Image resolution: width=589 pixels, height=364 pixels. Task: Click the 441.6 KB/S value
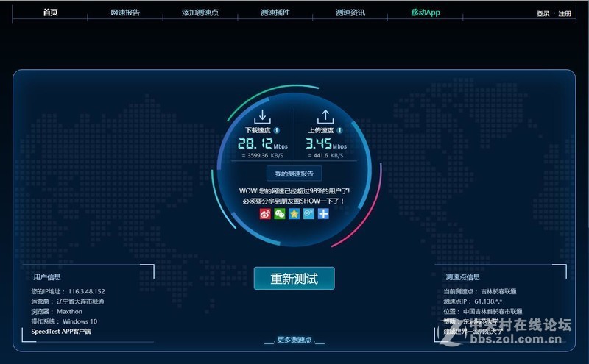click(x=325, y=155)
